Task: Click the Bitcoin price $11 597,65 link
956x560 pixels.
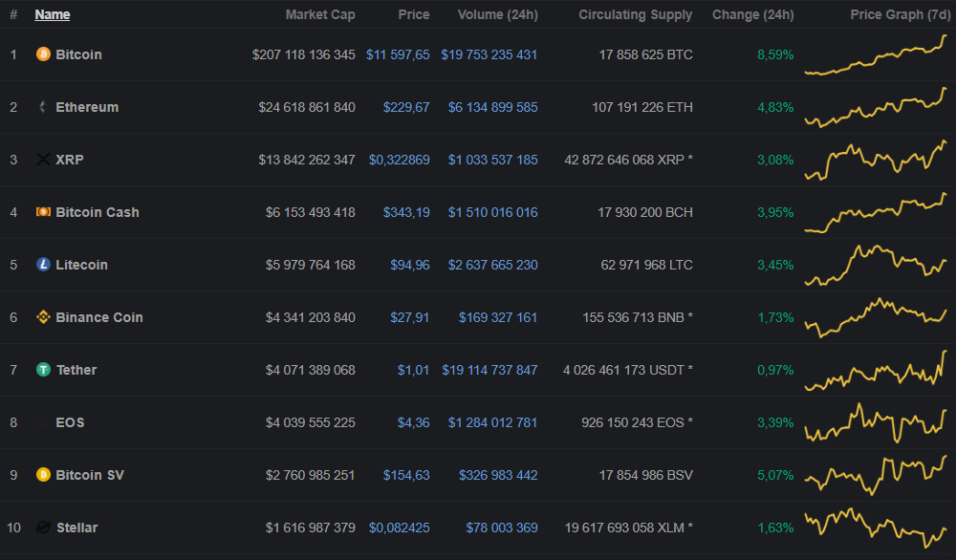Action: (x=398, y=54)
